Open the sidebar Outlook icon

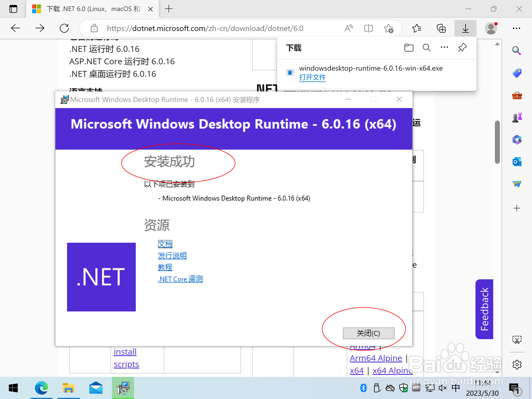coord(516,162)
